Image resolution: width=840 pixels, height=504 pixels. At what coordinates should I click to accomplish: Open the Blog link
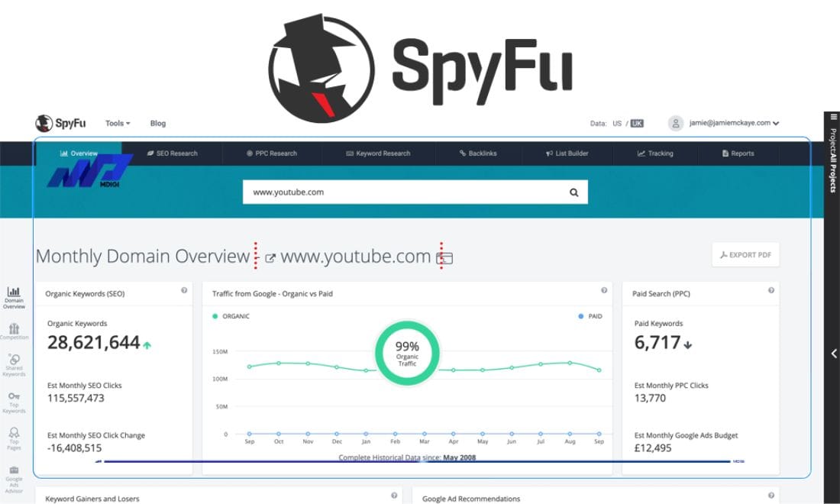click(x=157, y=123)
